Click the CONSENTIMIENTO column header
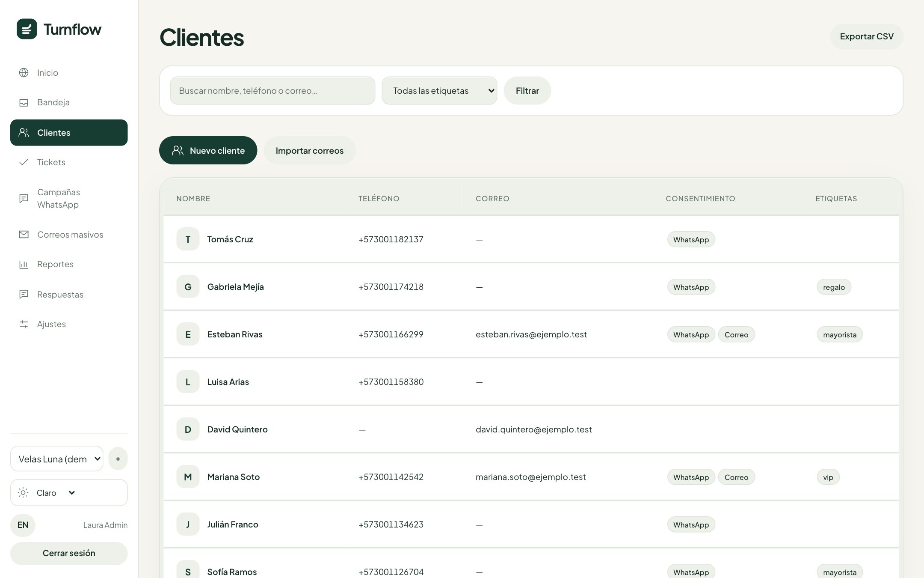Image resolution: width=924 pixels, height=578 pixels. [x=700, y=199]
